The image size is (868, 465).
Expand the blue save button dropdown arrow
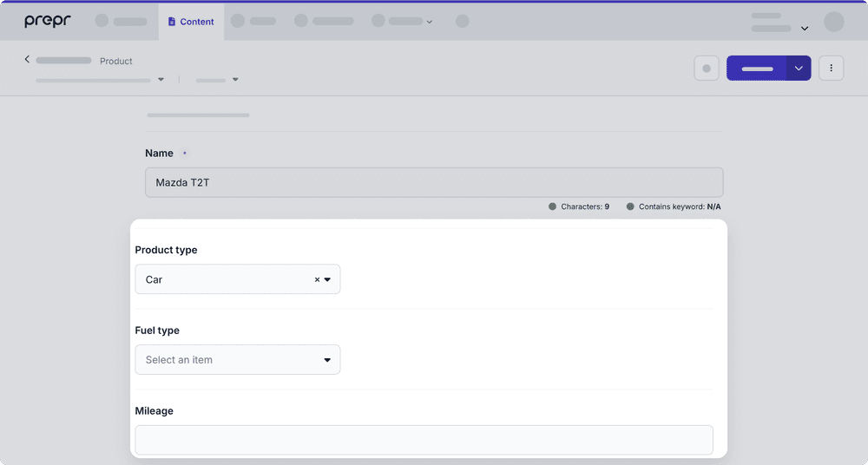click(x=799, y=68)
